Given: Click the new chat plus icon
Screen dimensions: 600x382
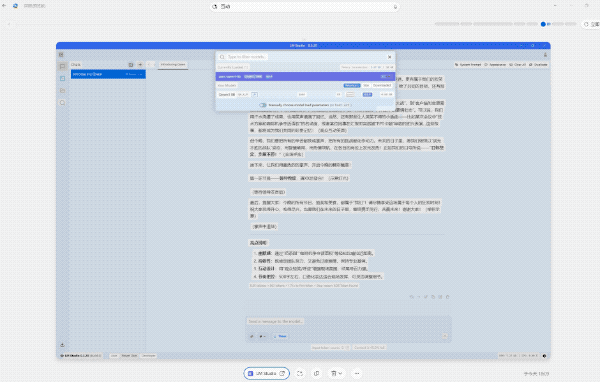Looking at the screenshot, I should [x=140, y=65].
